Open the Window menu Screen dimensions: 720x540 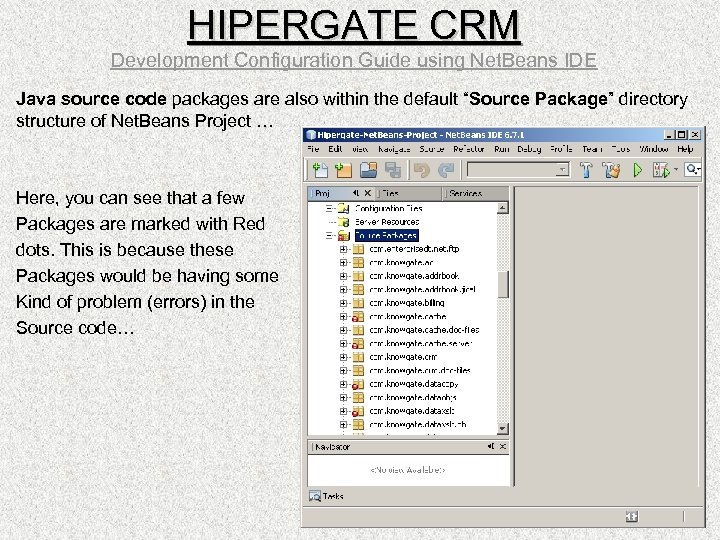(x=654, y=149)
